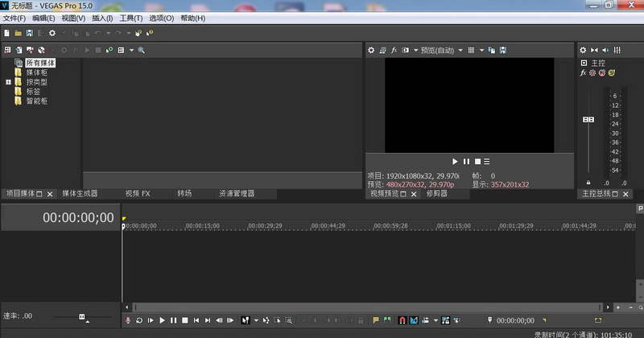Insert a marker with the yellow flag icon
Screen dimensions: 644x338
click(376, 320)
